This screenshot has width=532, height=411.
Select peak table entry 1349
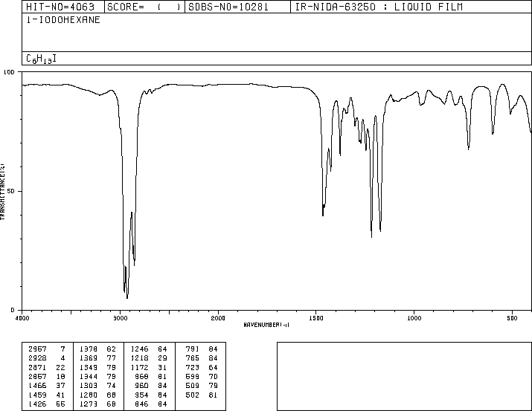pyautogui.click(x=89, y=367)
